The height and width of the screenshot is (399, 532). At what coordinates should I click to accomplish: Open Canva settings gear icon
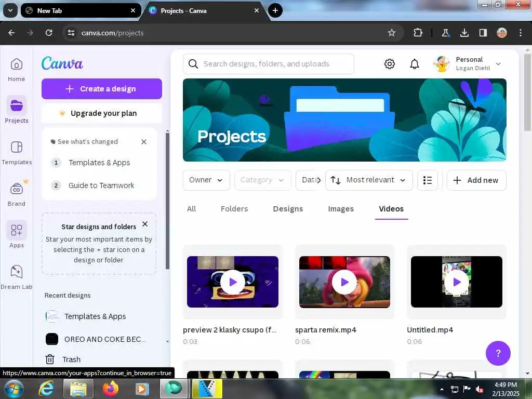390,64
